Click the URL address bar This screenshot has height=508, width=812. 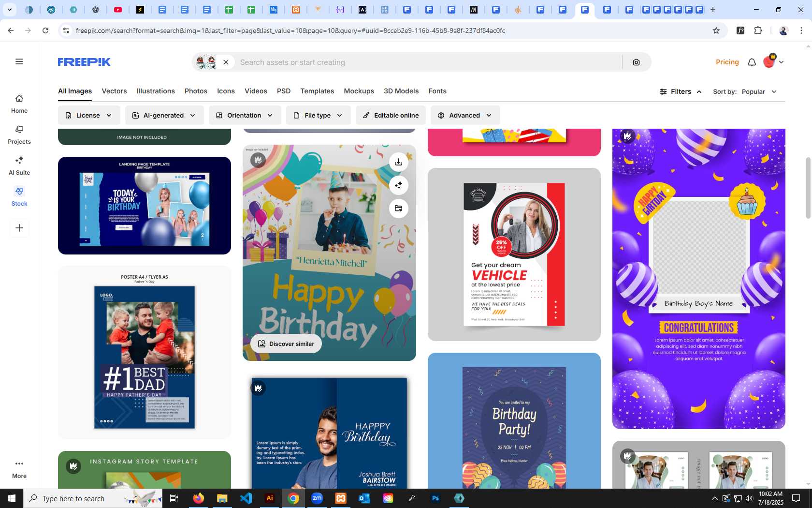[x=387, y=30]
